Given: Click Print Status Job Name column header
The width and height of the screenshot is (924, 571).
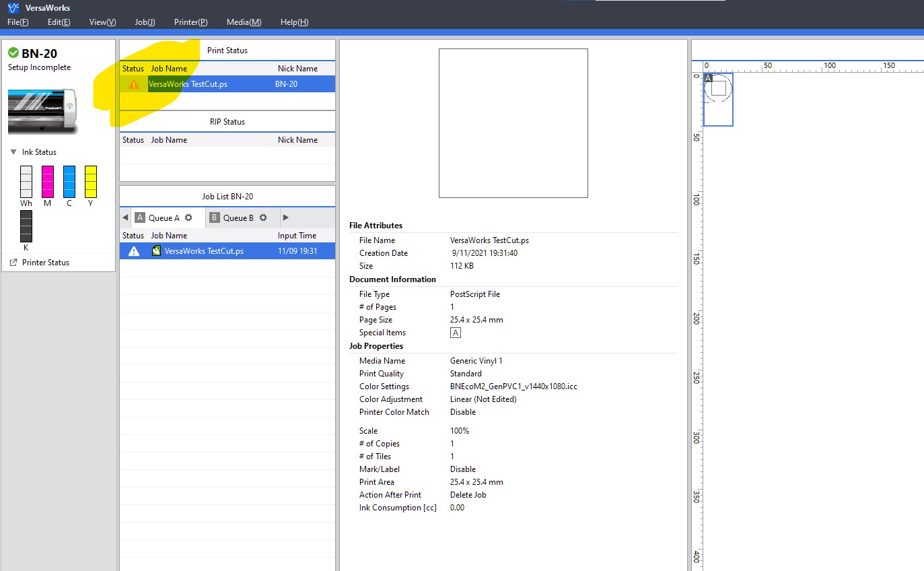Looking at the screenshot, I should (x=169, y=69).
